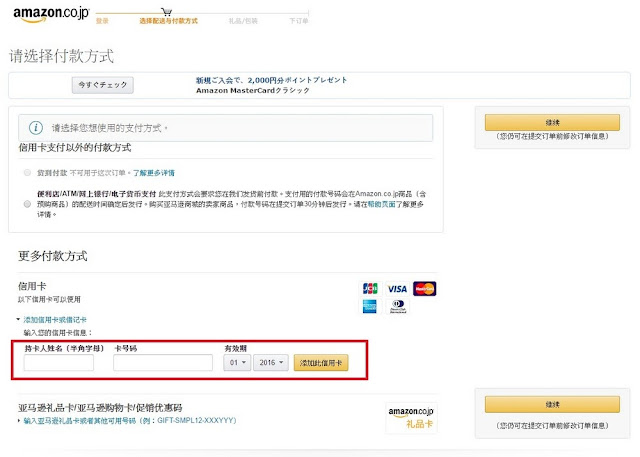
Task: Click the 信用卡支付以外的付款方式 heading
Action: click(75, 148)
